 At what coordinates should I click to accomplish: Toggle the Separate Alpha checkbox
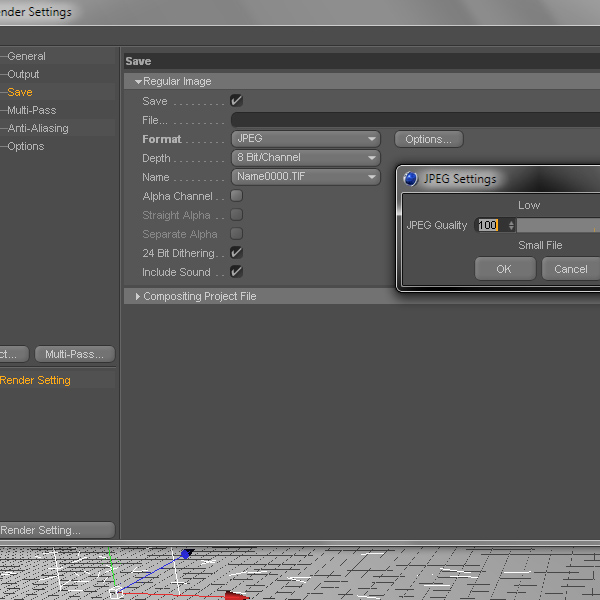[236, 233]
